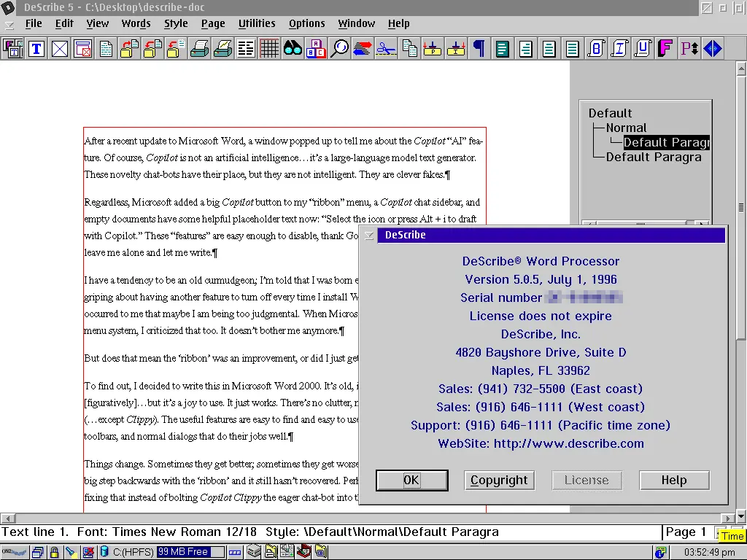747x560 pixels.
Task: Click the stamp I paste icon
Action: coord(457,49)
